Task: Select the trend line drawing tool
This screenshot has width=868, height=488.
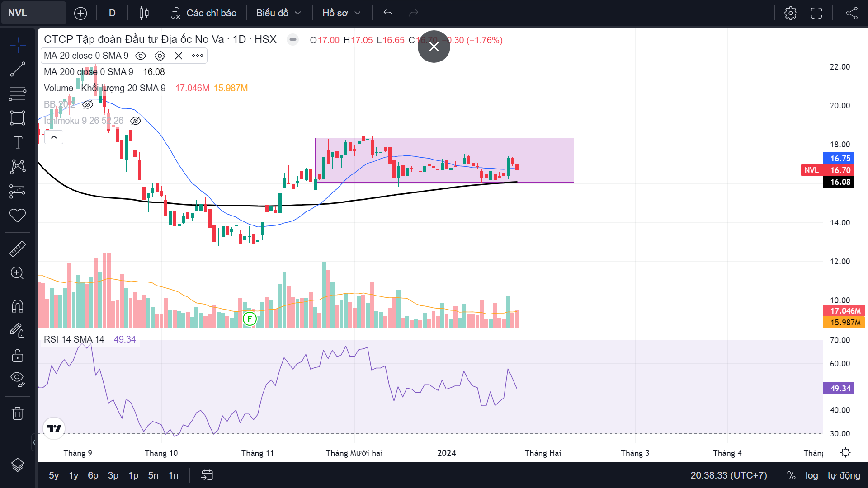Action: (18, 69)
